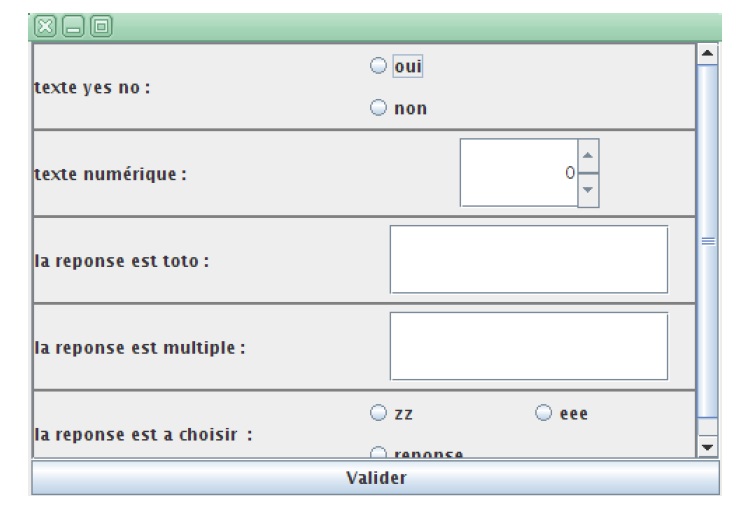Select the 'oui' radio button
The height and width of the screenshot is (513, 736).
(x=378, y=66)
